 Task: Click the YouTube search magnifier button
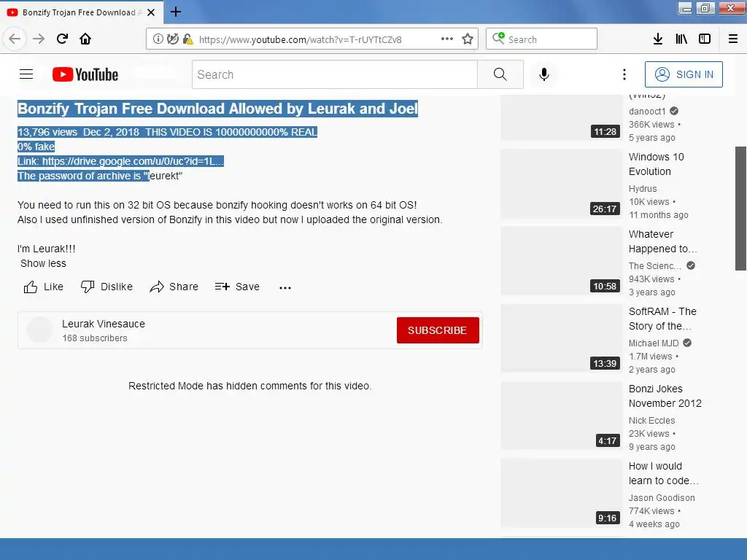pyautogui.click(x=500, y=74)
